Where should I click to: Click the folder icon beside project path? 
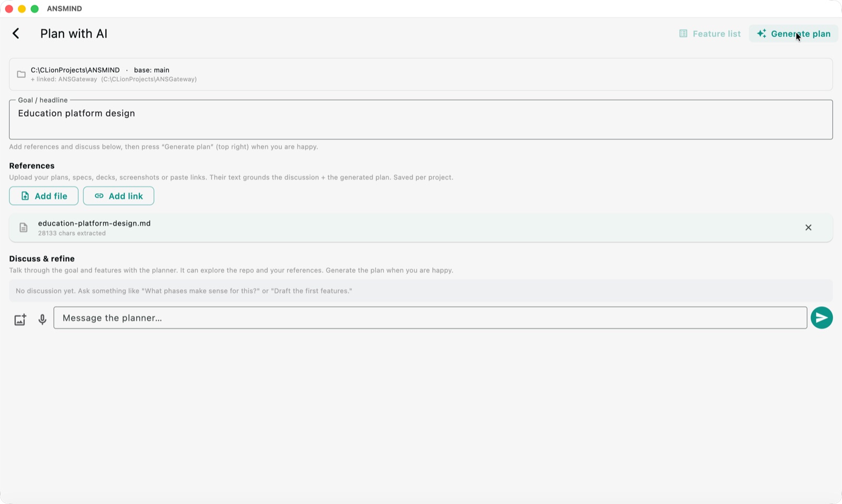(21, 74)
